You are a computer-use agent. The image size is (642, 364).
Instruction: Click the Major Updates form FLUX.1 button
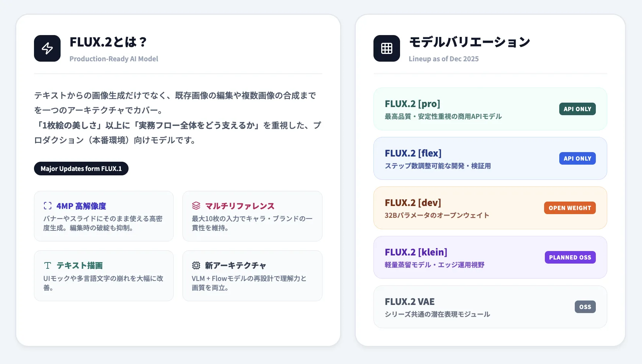(x=81, y=168)
